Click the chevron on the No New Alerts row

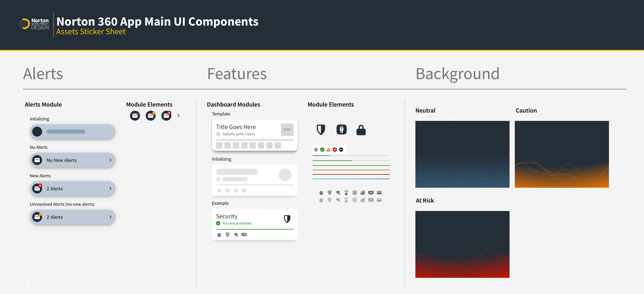[110, 160]
